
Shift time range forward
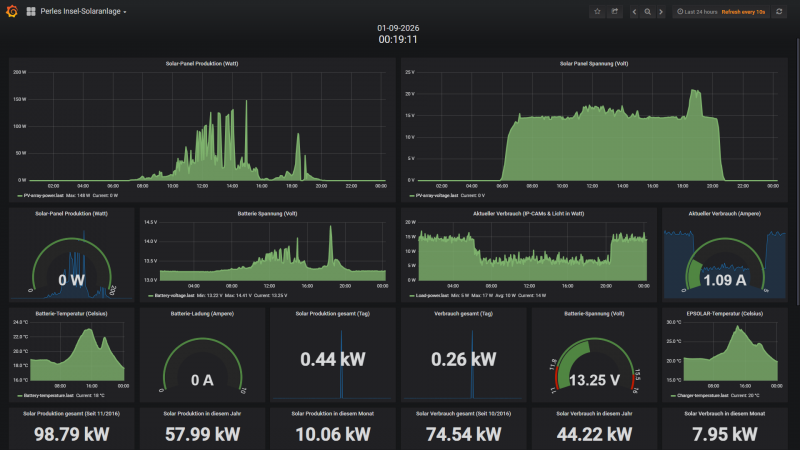click(x=661, y=12)
